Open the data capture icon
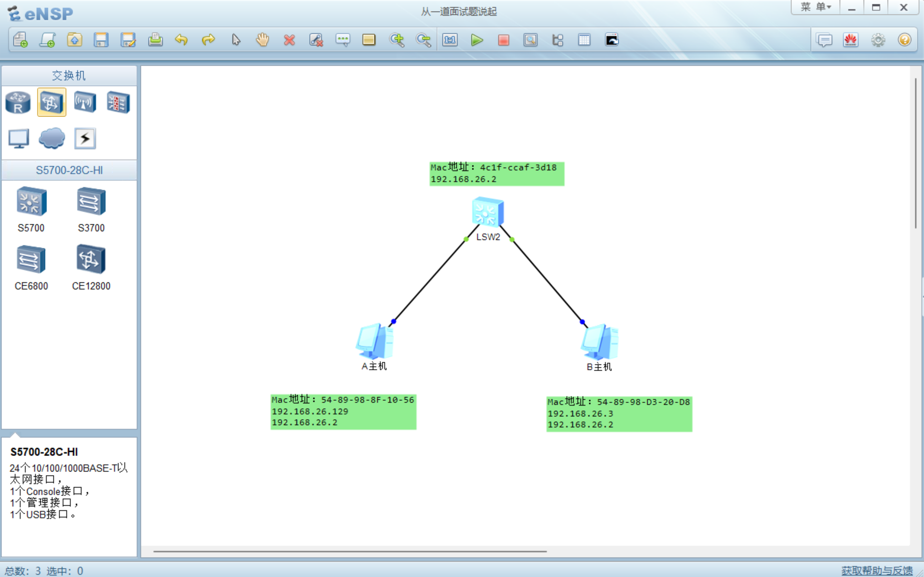The width and height of the screenshot is (924, 577). 530,40
